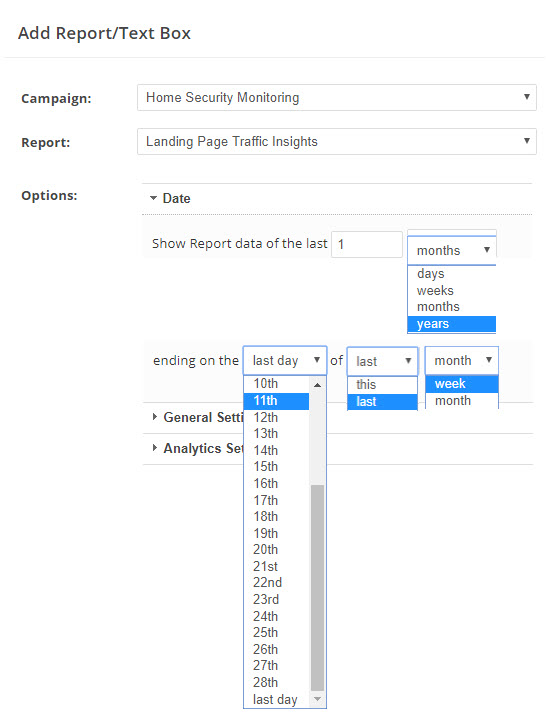Select 'week' in the week/month list
This screenshot has height=722, width=546.
coord(461,384)
